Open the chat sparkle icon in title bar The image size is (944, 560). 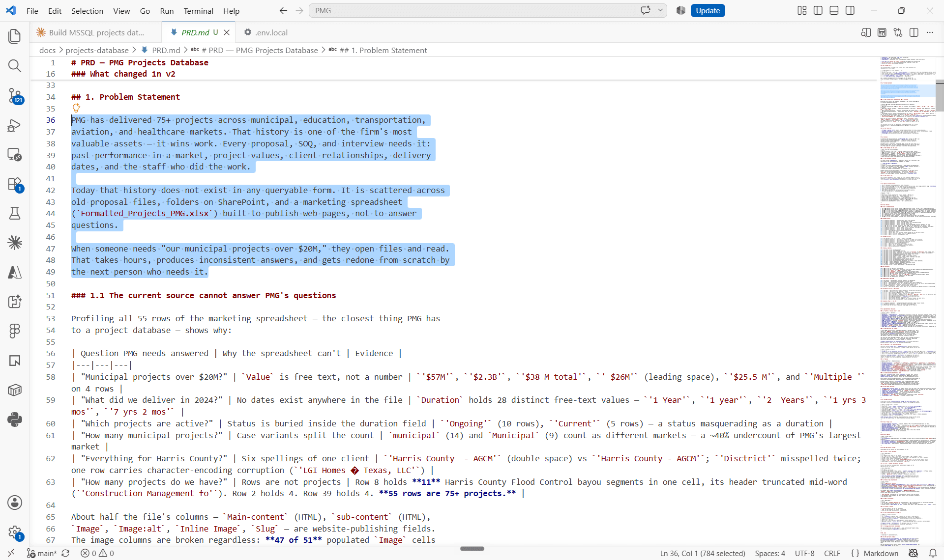(646, 11)
